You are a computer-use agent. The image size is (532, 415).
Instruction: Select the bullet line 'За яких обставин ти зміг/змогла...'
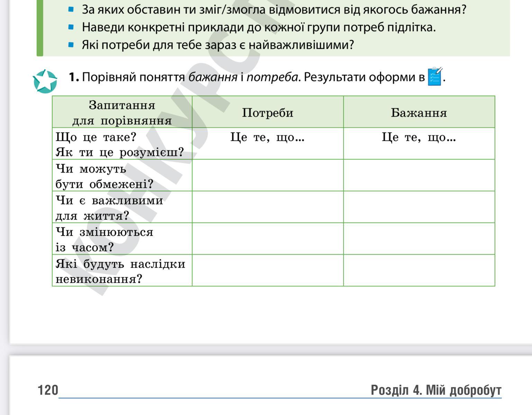pyautogui.click(x=274, y=9)
